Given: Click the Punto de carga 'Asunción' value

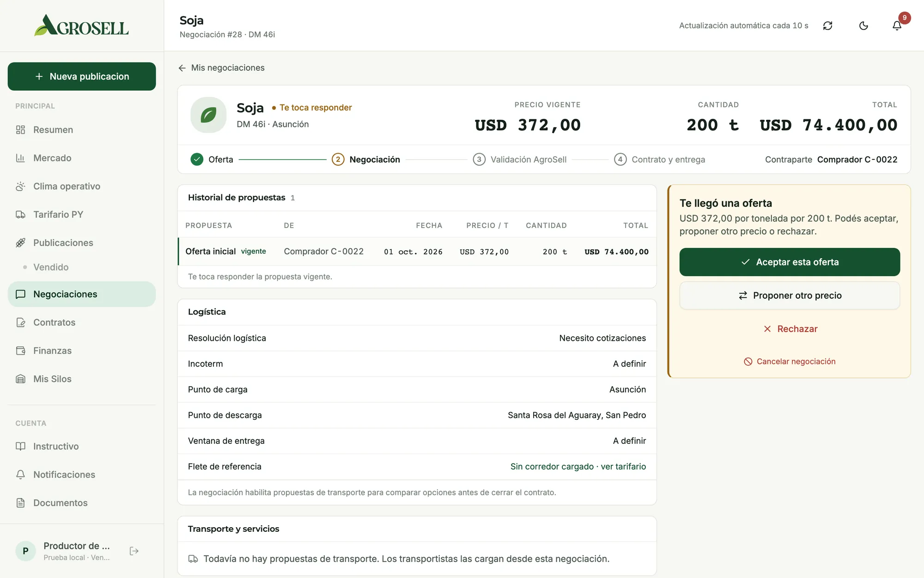Looking at the screenshot, I should 627,389.
